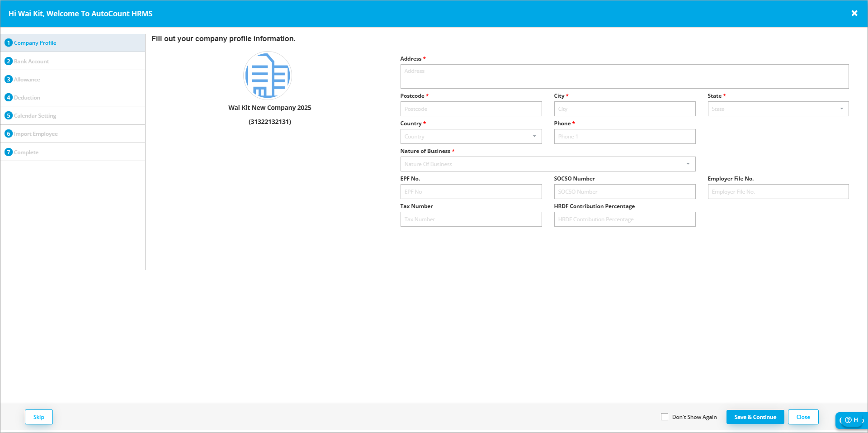Go to the Complete step

tap(73, 152)
